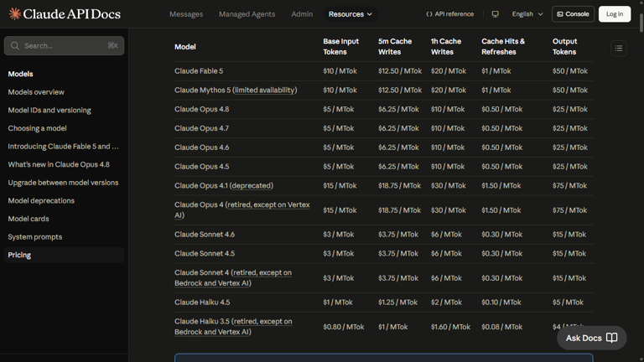Viewport: 644px width, 362px height.
Task: Open the deprecated link for Opus 4.1
Action: 252,185
